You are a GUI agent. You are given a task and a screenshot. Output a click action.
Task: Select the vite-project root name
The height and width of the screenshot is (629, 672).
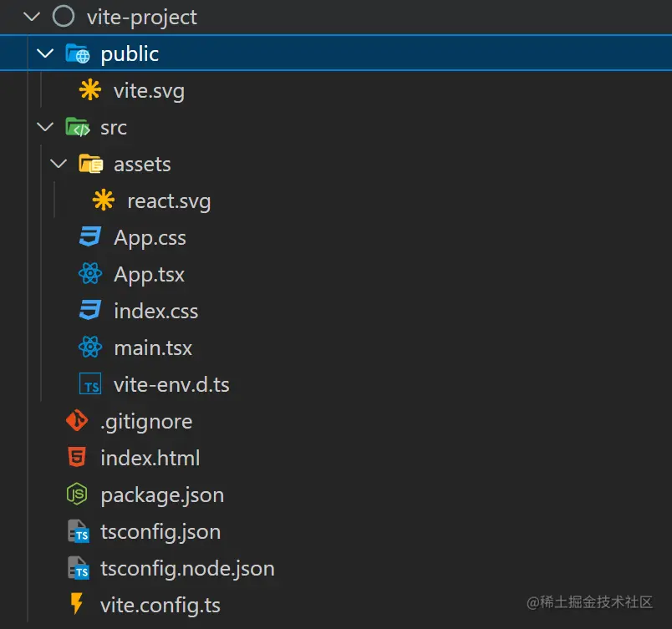point(142,18)
